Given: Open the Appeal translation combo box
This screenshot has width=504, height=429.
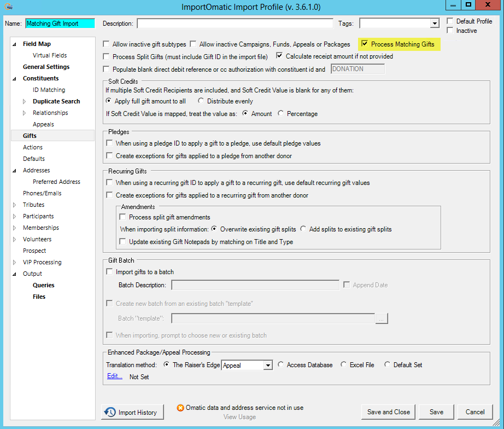Looking at the screenshot, I should tap(268, 364).
